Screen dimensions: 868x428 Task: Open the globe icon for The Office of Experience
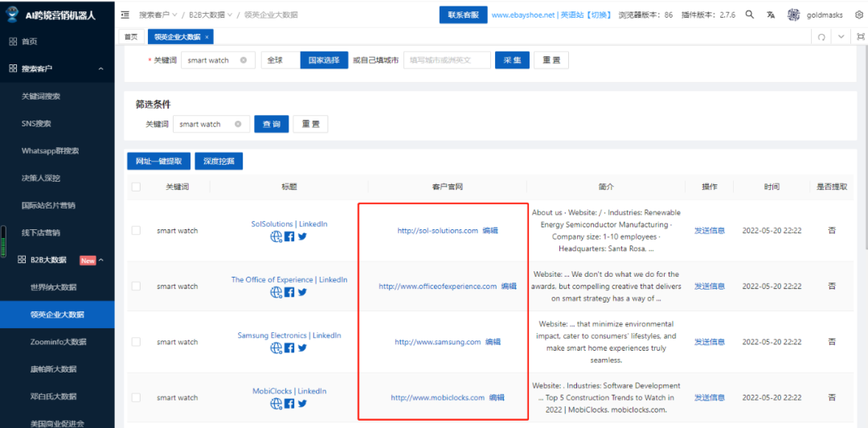pyautogui.click(x=276, y=292)
